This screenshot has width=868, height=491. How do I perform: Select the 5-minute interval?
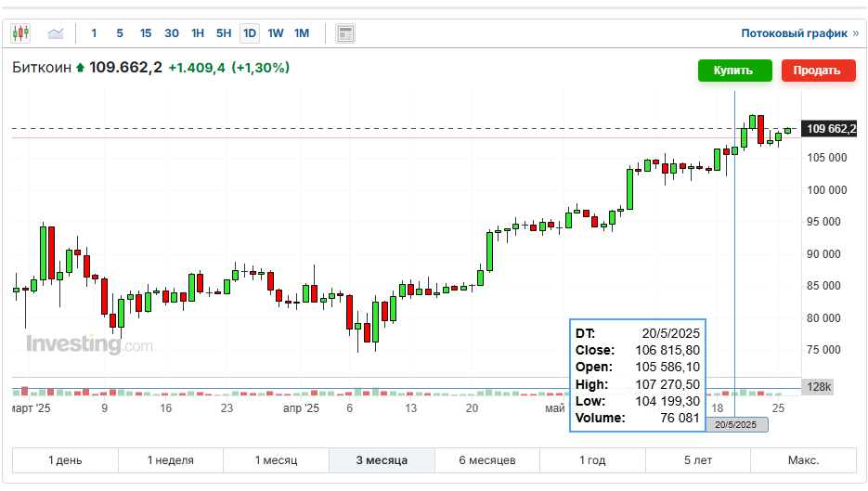coord(120,33)
